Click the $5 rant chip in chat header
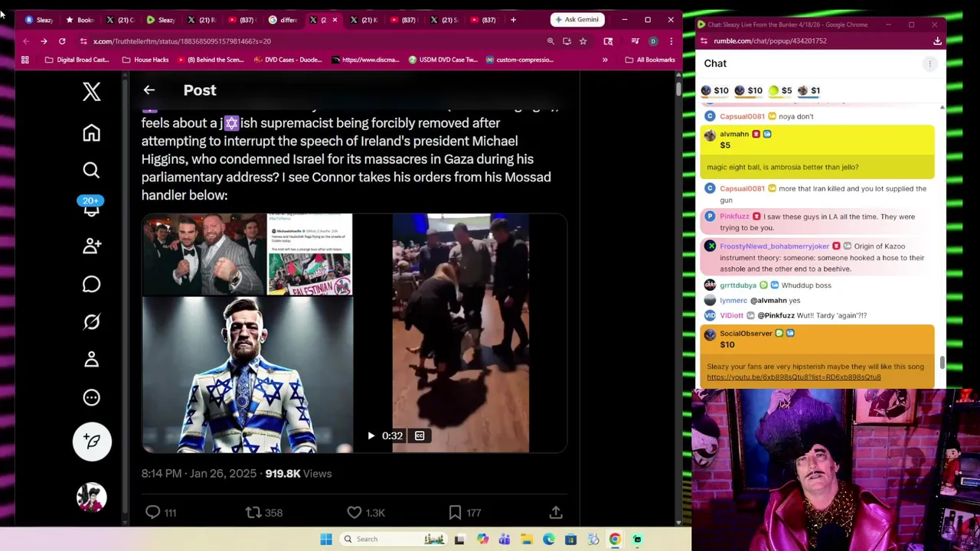Viewport: 980px width, 551px height. coord(780,90)
